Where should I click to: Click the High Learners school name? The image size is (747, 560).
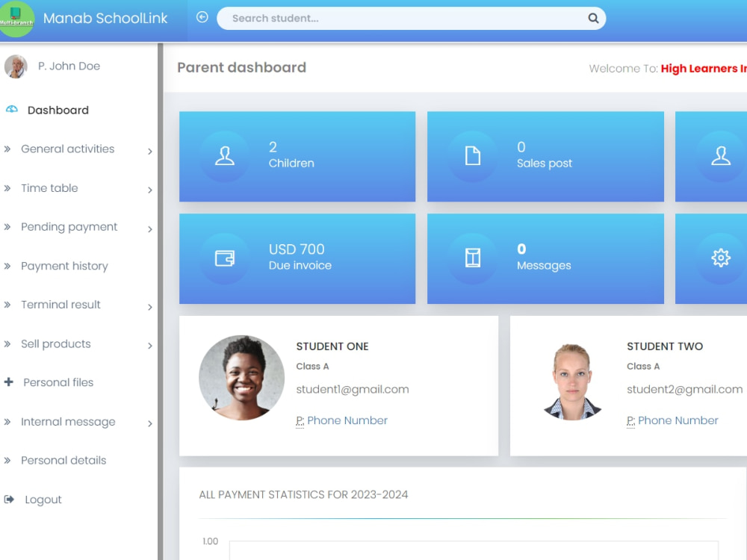pyautogui.click(x=704, y=69)
